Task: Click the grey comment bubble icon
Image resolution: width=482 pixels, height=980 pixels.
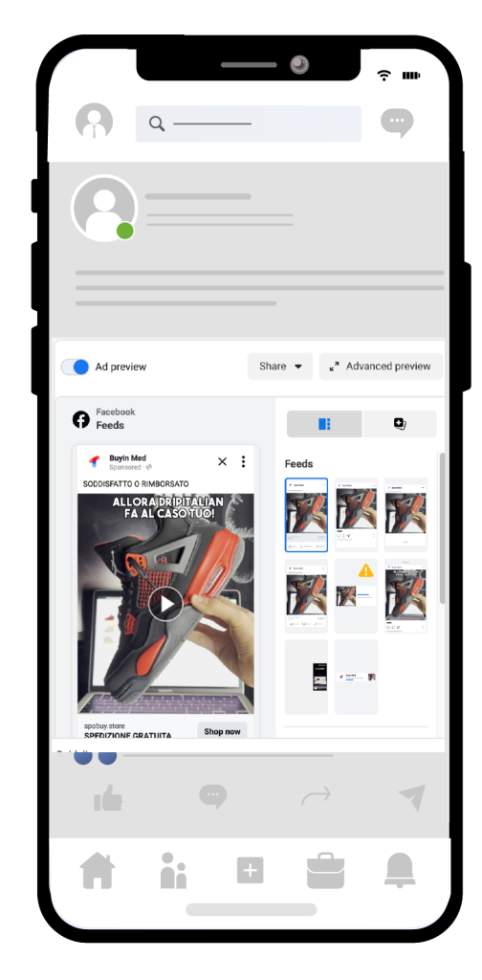Action: (x=213, y=797)
